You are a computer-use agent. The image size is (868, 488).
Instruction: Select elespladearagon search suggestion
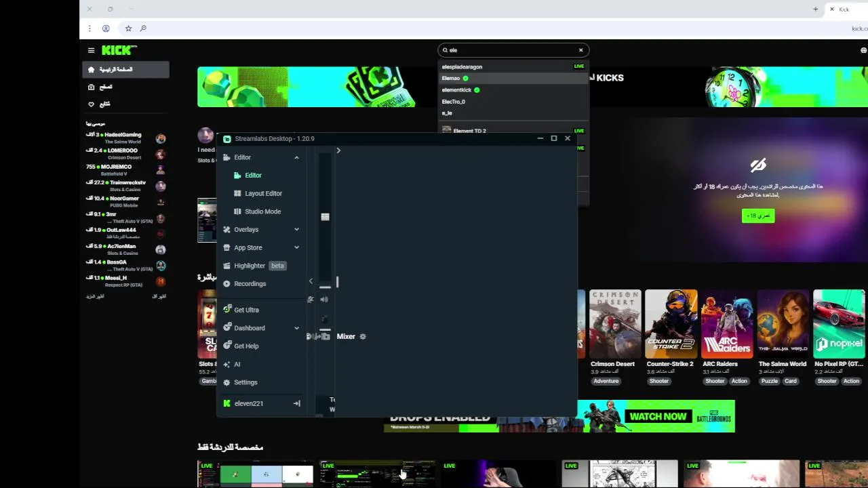click(x=513, y=66)
